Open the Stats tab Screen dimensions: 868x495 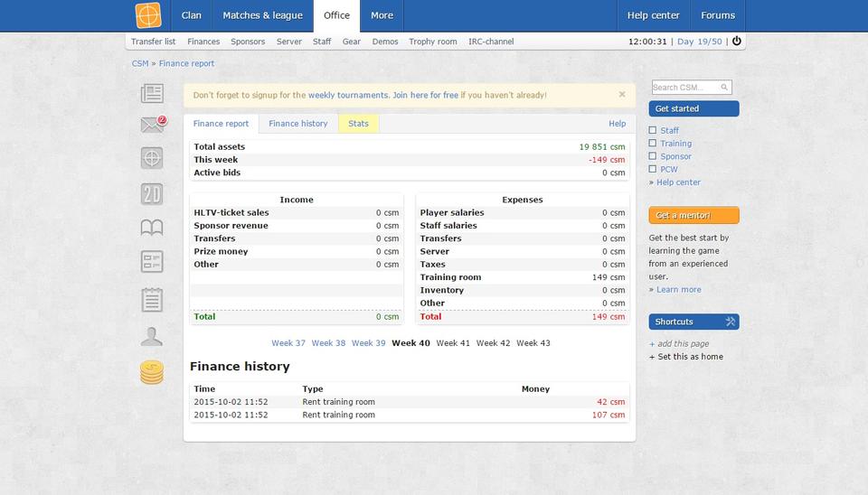358,124
